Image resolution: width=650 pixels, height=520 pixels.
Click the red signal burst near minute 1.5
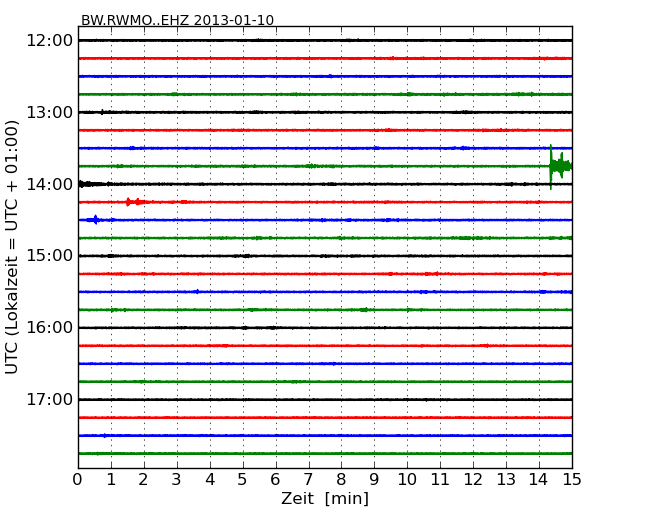pyautogui.click(x=135, y=202)
